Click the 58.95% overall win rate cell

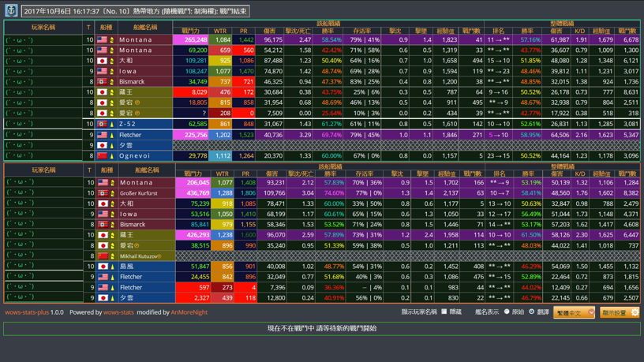point(527,135)
